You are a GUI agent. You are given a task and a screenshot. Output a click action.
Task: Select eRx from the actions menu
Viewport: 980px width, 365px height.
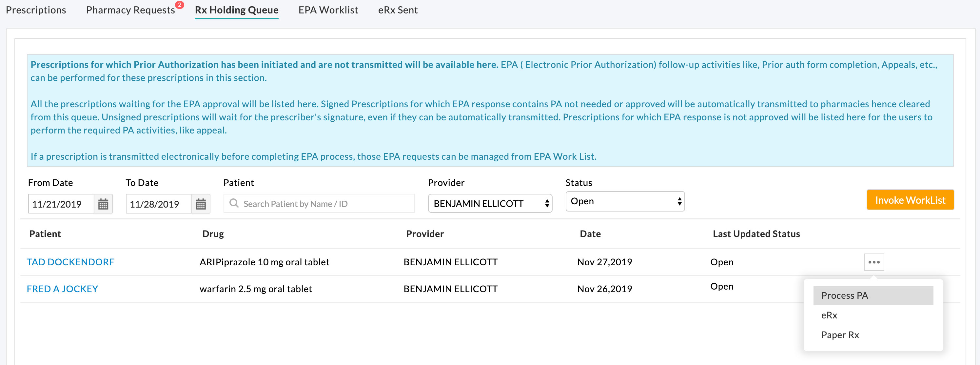coord(829,315)
